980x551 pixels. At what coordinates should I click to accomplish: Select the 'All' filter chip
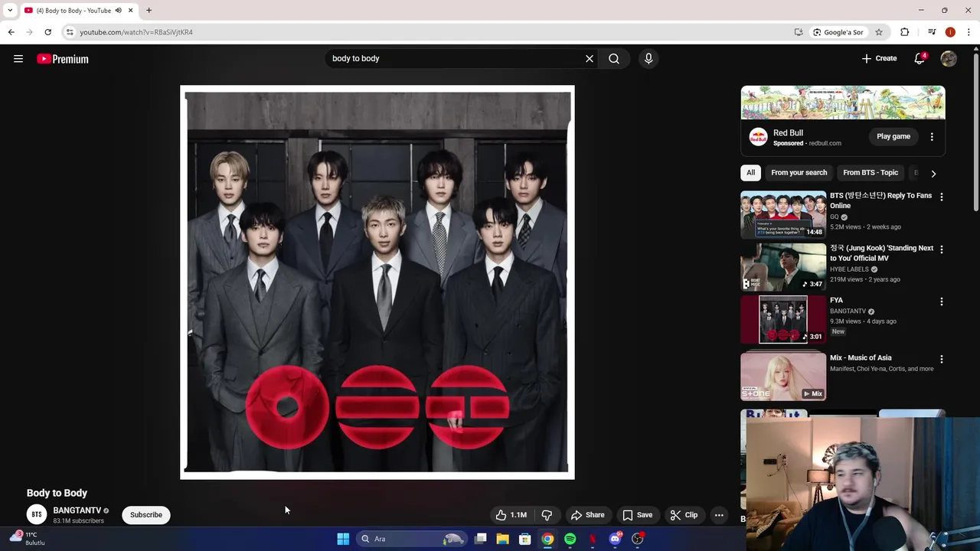750,172
